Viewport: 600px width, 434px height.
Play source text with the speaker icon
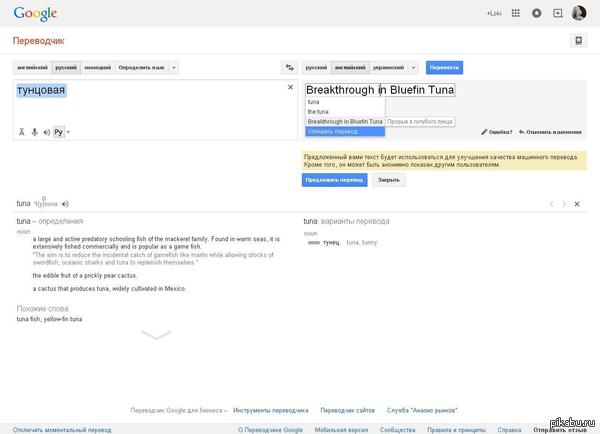pyautogui.click(x=46, y=131)
